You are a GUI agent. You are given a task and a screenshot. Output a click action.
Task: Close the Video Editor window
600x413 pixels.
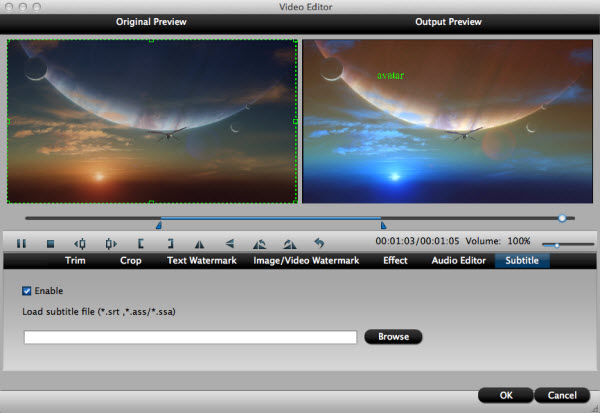(9, 7)
